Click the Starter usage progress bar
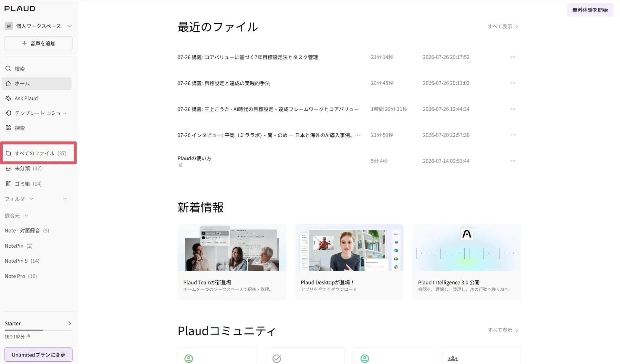The height and width of the screenshot is (364, 620). [38, 330]
